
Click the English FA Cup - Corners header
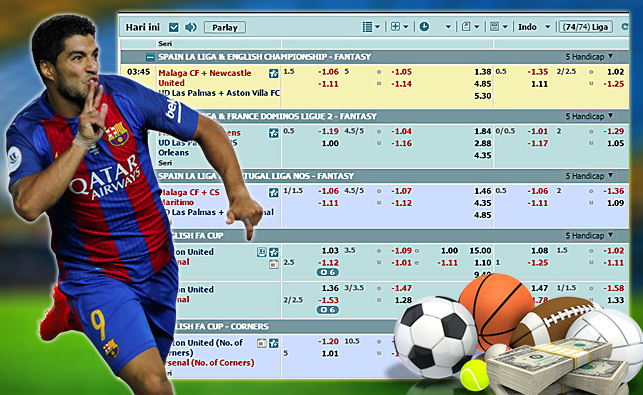[x=221, y=327]
